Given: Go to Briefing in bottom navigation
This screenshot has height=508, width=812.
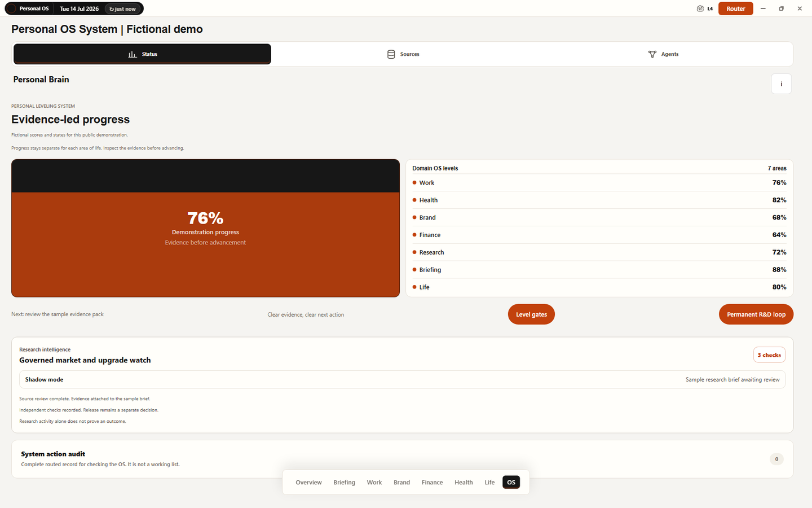Looking at the screenshot, I should pos(344,483).
